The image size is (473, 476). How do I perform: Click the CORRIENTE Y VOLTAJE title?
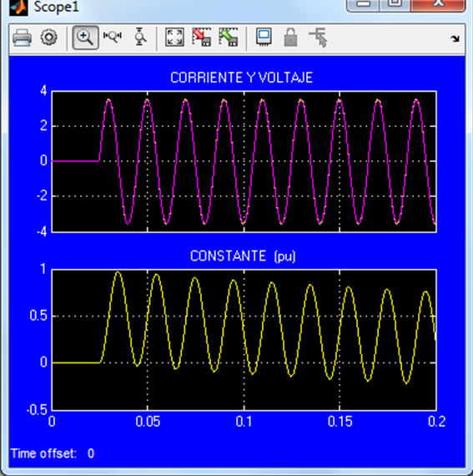(x=241, y=78)
